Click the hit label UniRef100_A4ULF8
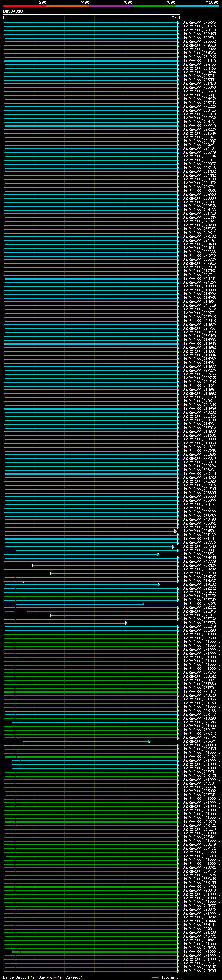Viewport: 222px width, 980px height. [x=199, y=30]
